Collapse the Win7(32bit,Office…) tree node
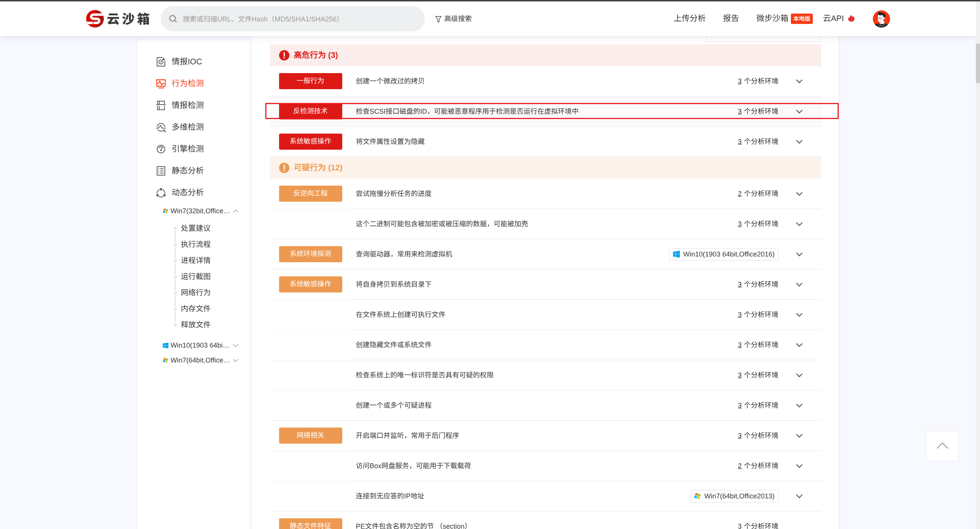The image size is (980, 529). tap(236, 211)
